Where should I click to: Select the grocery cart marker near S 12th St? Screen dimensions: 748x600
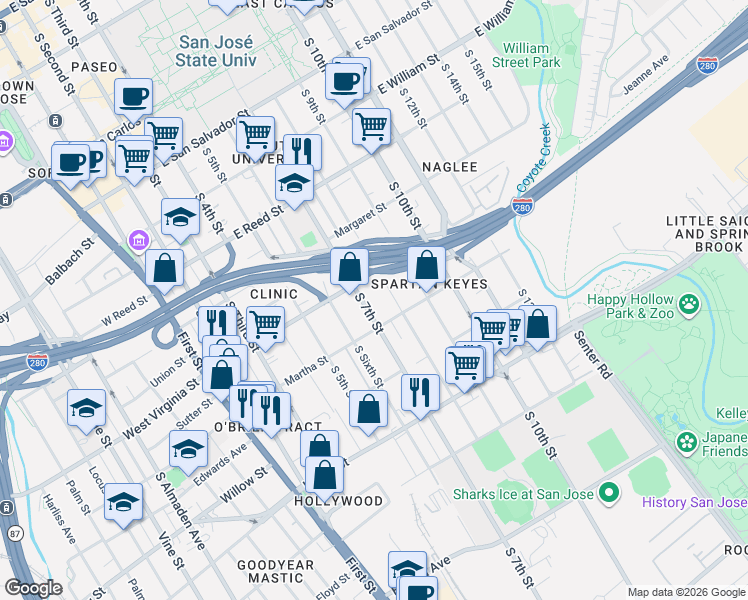(372, 127)
